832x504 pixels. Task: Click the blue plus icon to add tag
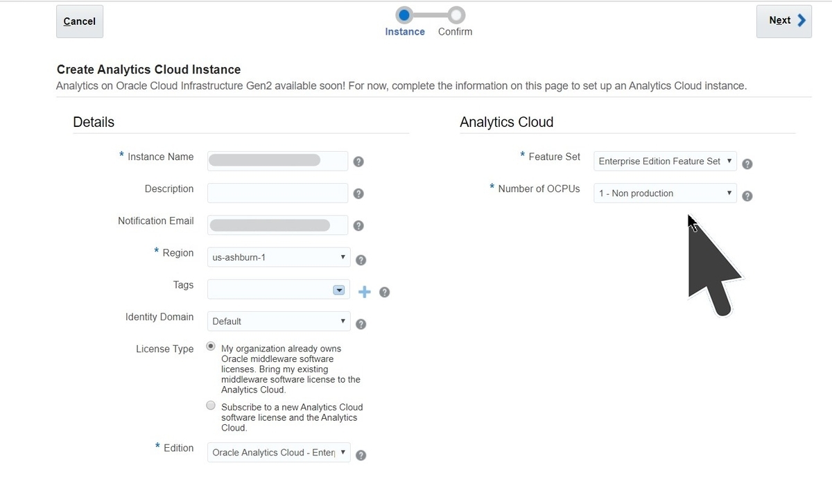coord(364,292)
